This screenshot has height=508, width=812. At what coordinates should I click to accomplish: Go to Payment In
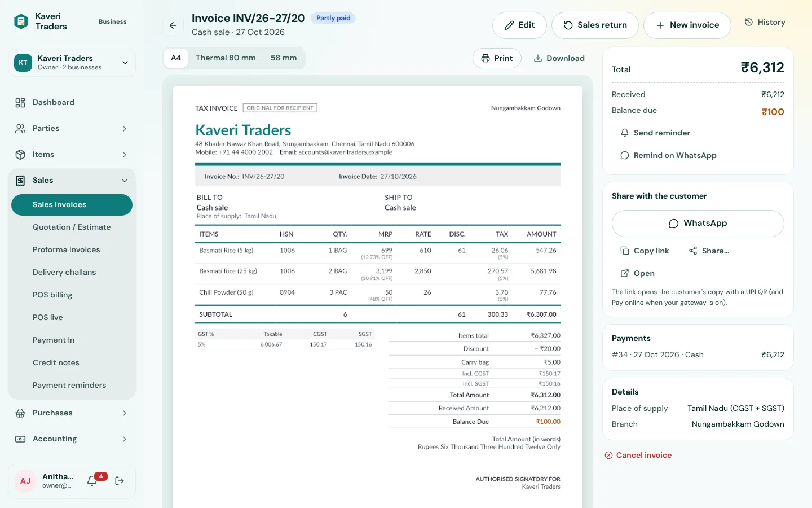72,340
